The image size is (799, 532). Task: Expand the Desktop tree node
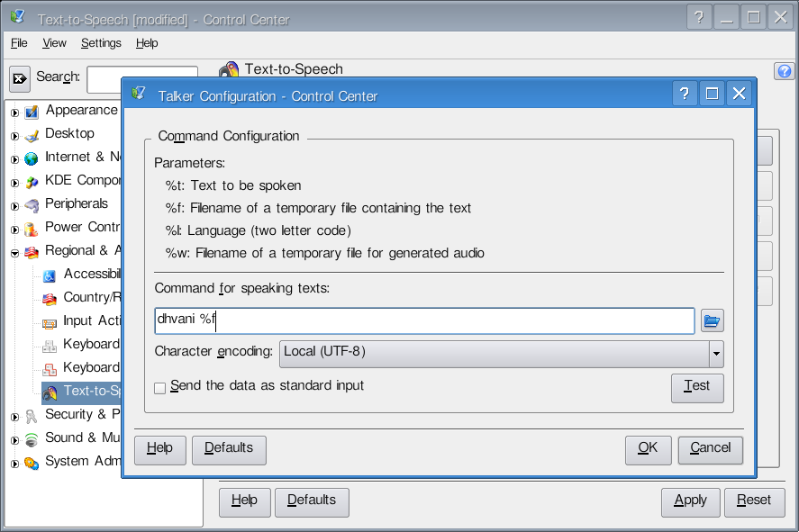pos(14,136)
